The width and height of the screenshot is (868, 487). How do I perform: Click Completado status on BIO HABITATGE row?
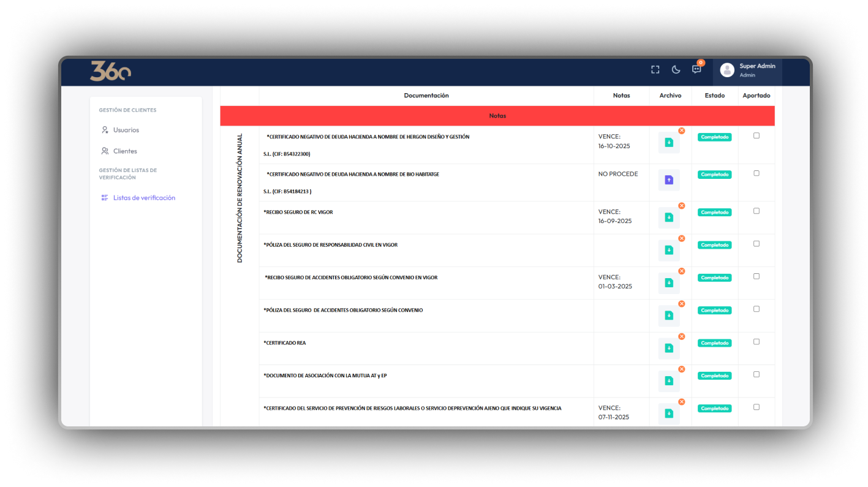pyautogui.click(x=714, y=175)
